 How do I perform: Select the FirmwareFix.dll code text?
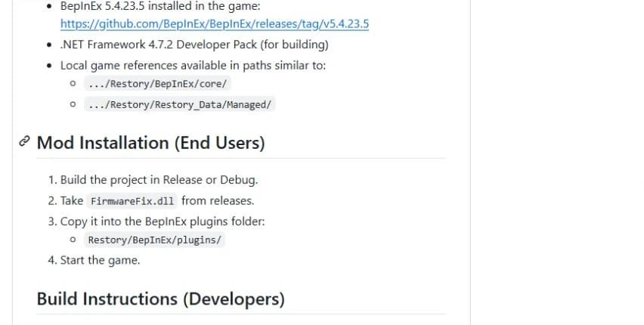click(x=132, y=201)
